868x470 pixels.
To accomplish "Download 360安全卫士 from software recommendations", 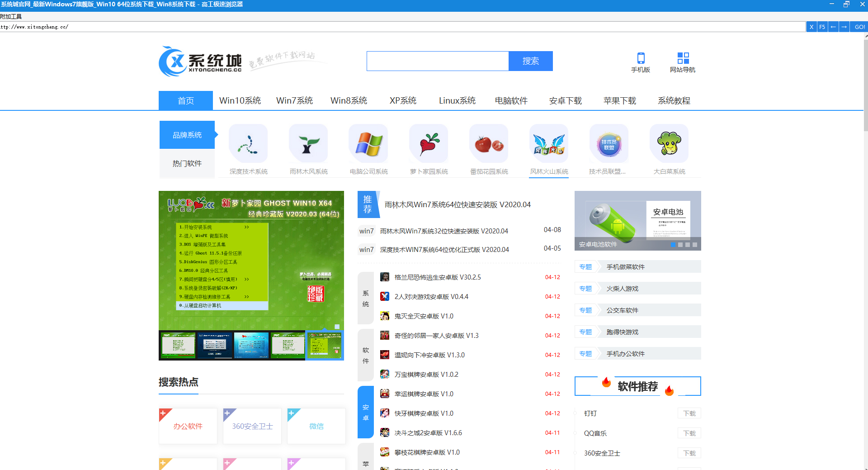I will (689, 453).
